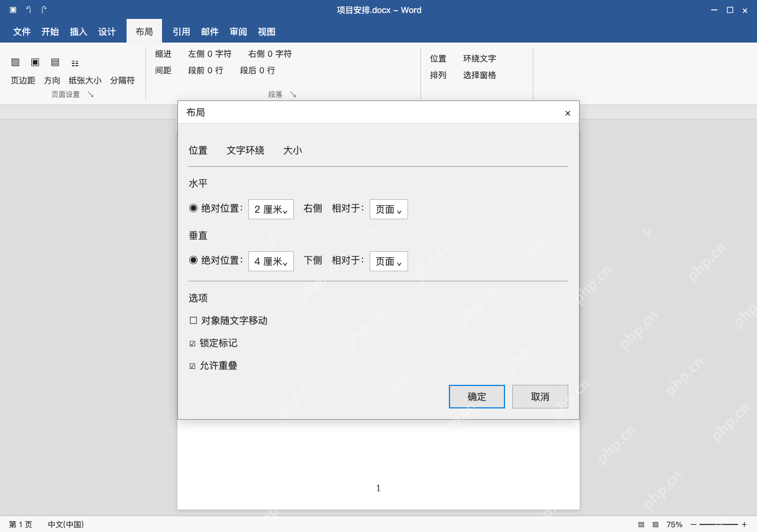The image size is (757, 532).
Task: Click the redo arrow icon
Action: pyautogui.click(x=44, y=9)
